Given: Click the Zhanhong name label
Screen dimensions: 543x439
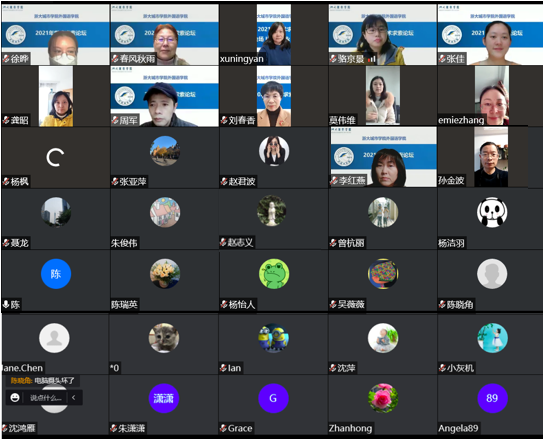Looking at the screenshot, I should click(350, 428).
